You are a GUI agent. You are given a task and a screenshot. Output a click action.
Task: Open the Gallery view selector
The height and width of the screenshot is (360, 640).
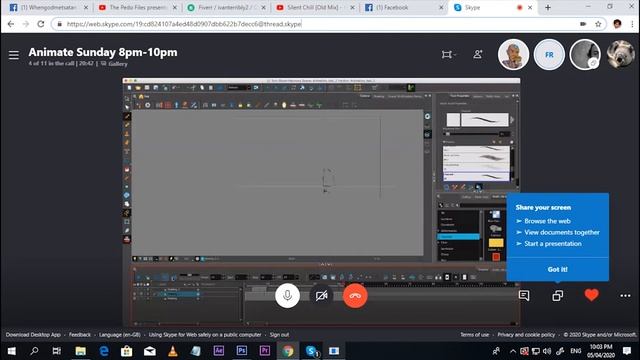[x=114, y=64]
